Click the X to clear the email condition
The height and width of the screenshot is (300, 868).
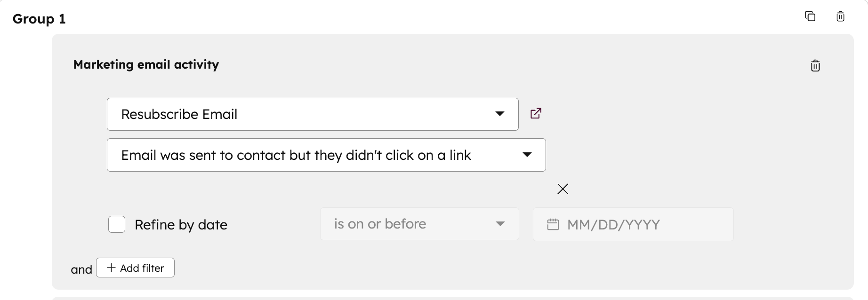(x=563, y=189)
